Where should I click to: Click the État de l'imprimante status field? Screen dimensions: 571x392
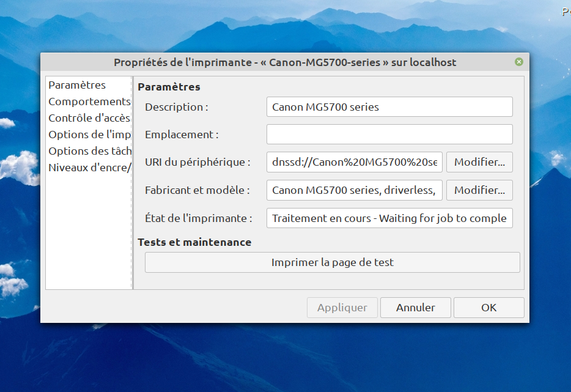pos(389,218)
